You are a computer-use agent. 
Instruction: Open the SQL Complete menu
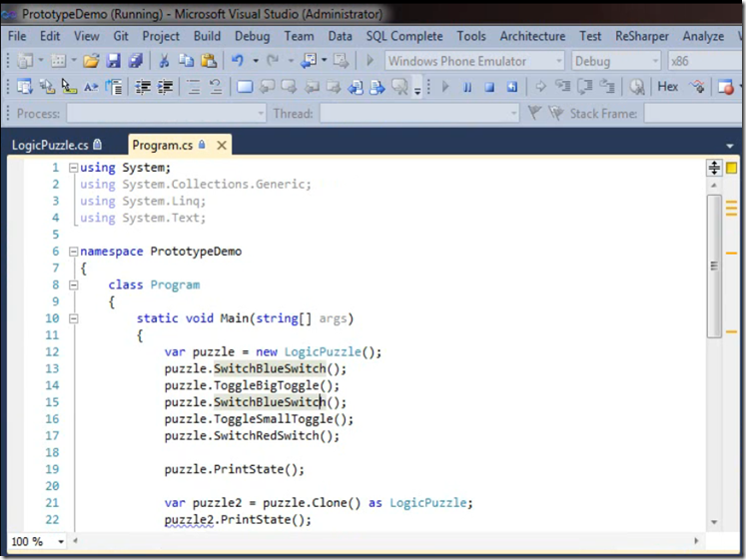(404, 36)
